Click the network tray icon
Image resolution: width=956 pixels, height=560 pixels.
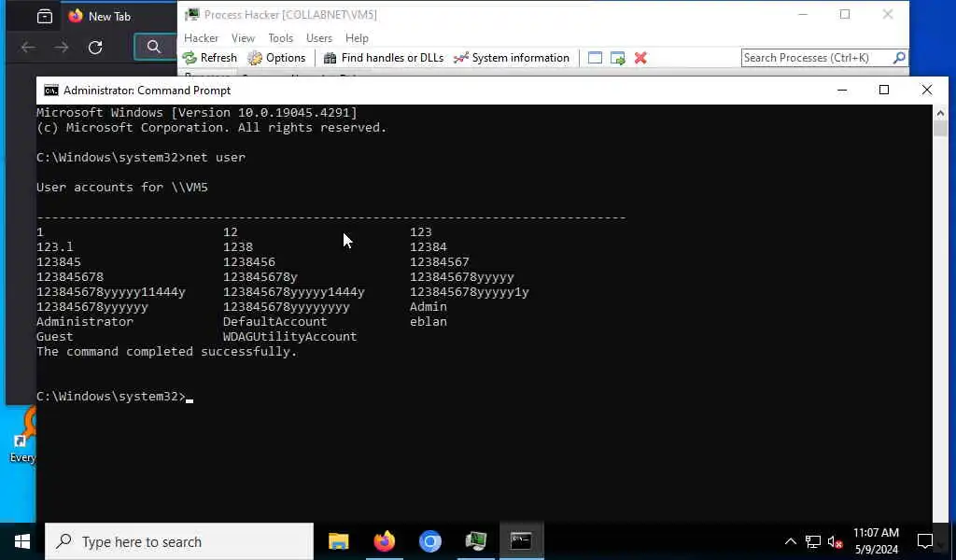point(813,541)
